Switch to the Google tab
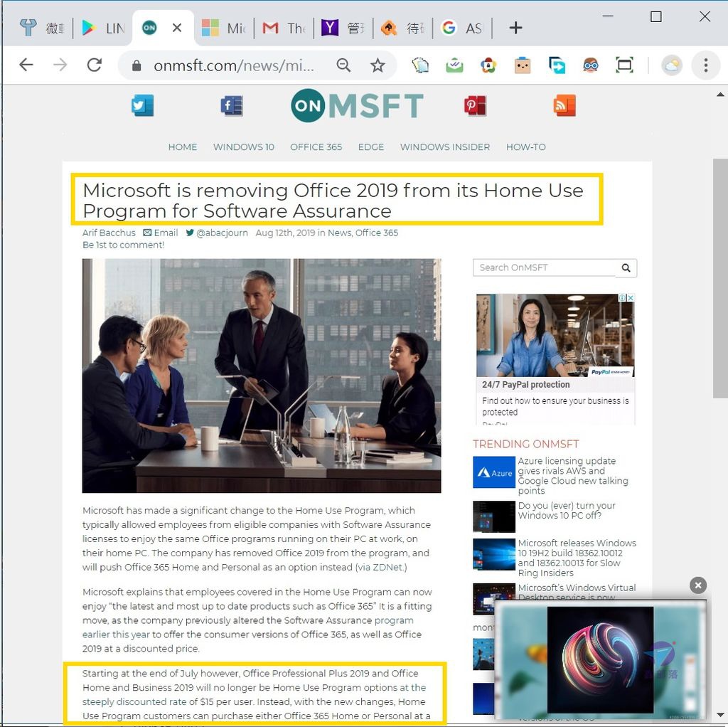The height and width of the screenshot is (727, 728). pos(461,28)
